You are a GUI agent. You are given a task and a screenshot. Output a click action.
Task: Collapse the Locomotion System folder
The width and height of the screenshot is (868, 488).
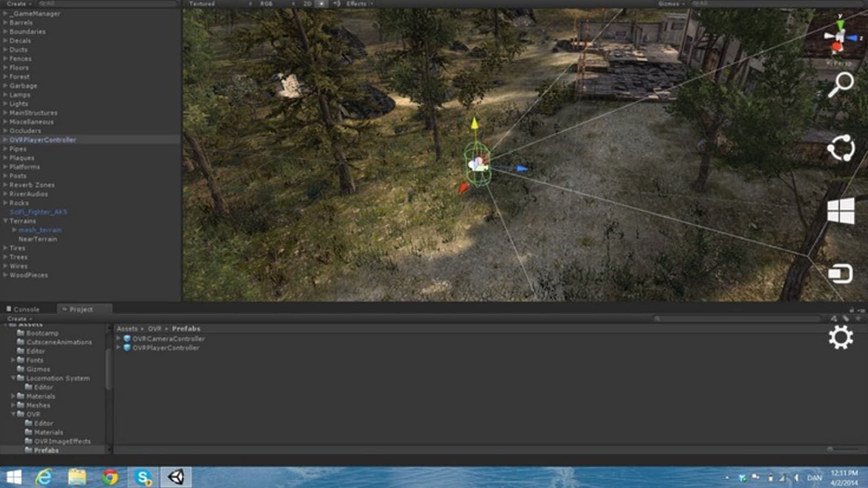point(13,378)
